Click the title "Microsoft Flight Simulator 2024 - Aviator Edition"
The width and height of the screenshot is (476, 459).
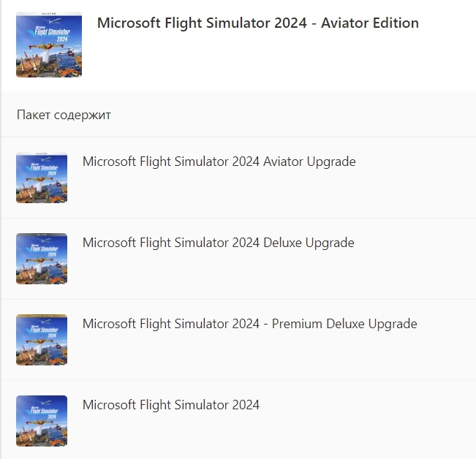tap(257, 23)
